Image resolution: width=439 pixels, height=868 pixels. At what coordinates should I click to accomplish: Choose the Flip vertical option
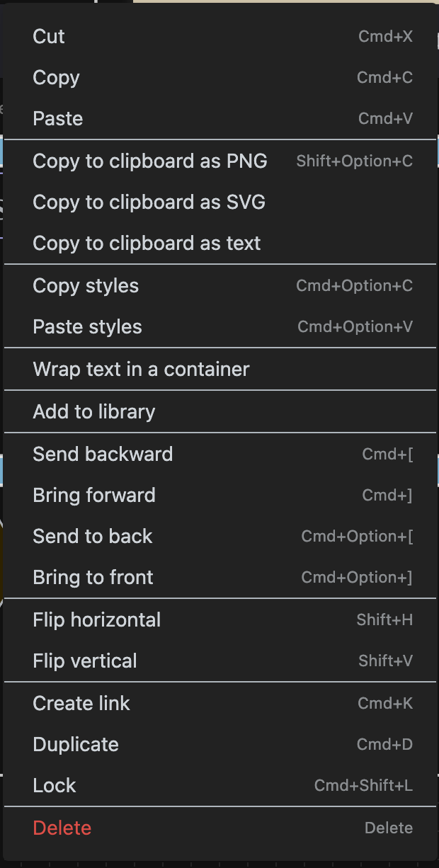point(85,661)
